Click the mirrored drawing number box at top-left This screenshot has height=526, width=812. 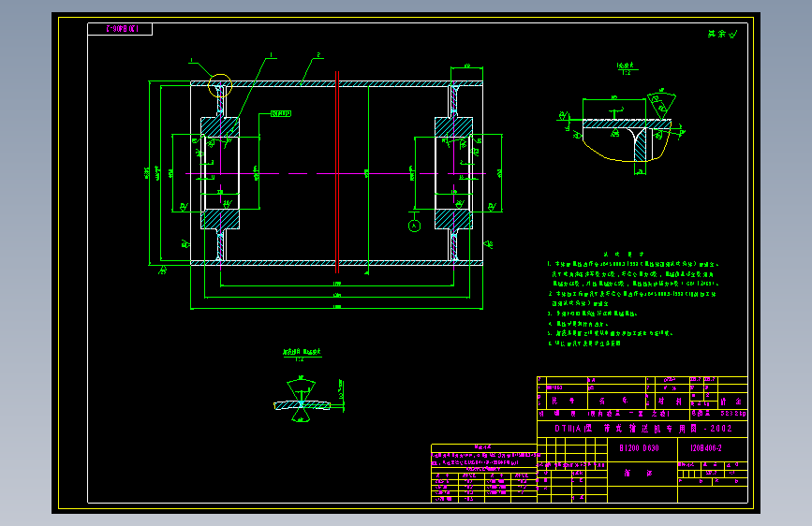point(120,29)
